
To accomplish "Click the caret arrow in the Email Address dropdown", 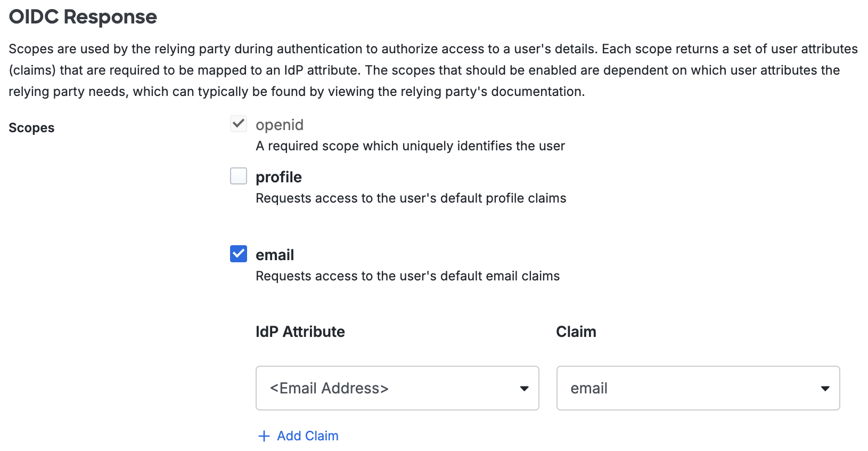I will click(x=524, y=389).
